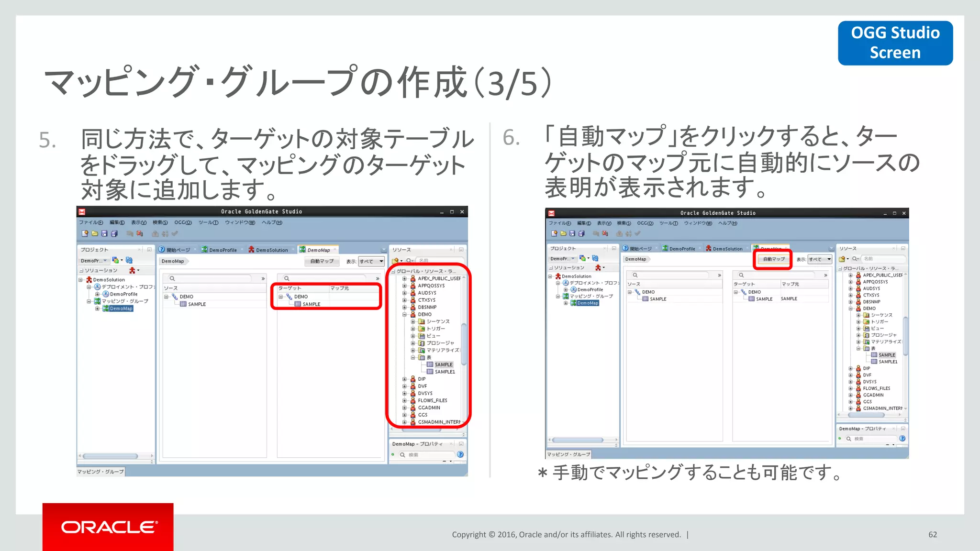Image resolution: width=980 pixels, height=551 pixels.
Task: Click マッピング・グループ bottom tab in left window
Action: click(x=100, y=472)
